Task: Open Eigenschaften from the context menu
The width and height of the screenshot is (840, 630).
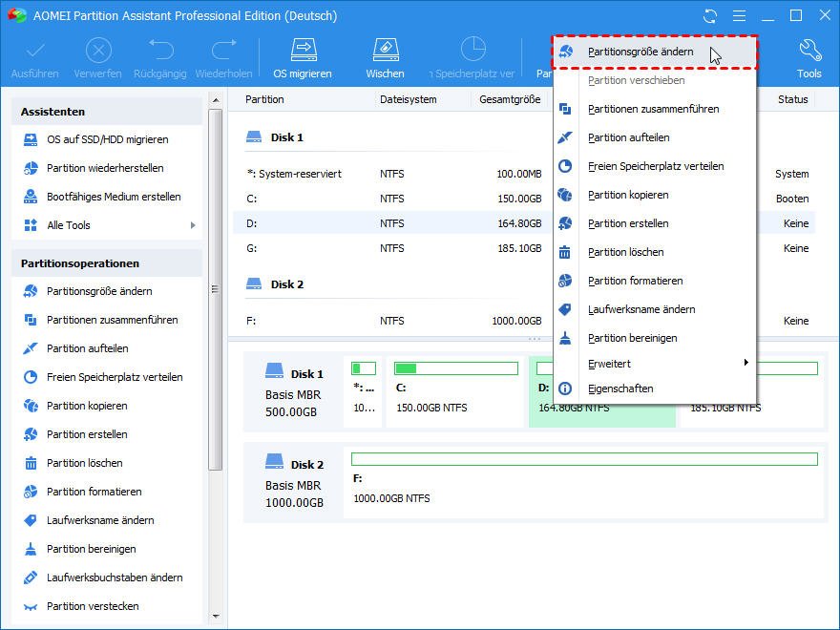Action: (x=655, y=388)
